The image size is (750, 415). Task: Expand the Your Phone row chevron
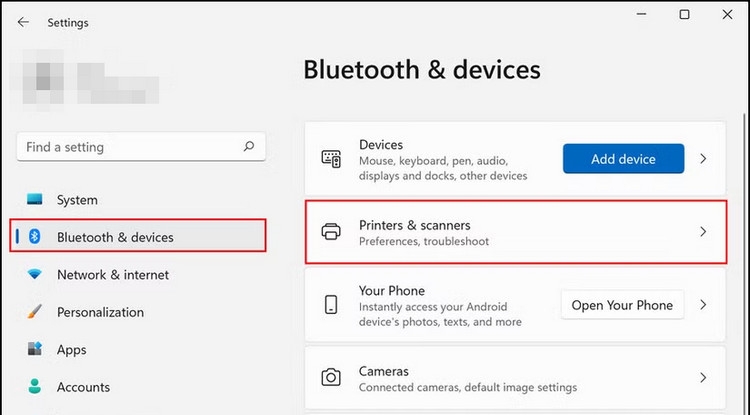[703, 305]
